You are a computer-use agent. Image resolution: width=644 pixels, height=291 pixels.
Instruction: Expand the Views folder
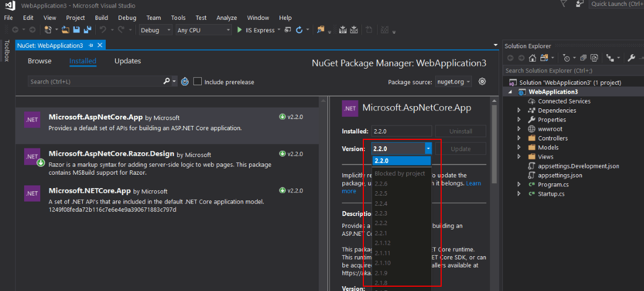point(519,156)
